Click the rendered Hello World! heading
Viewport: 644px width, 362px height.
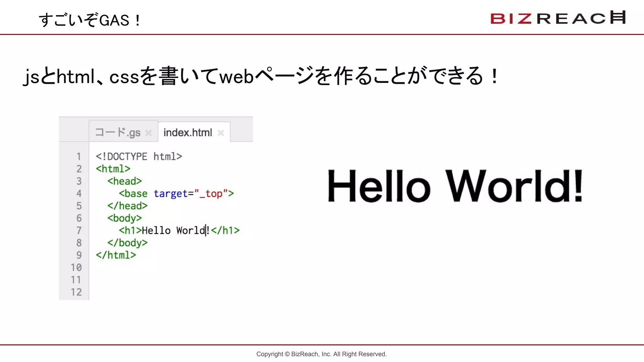tap(455, 186)
